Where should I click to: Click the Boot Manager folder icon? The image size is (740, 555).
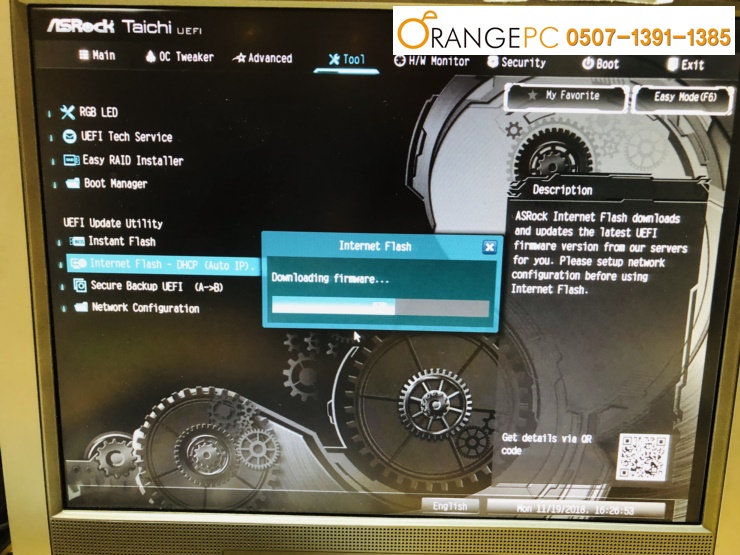pyautogui.click(x=73, y=183)
